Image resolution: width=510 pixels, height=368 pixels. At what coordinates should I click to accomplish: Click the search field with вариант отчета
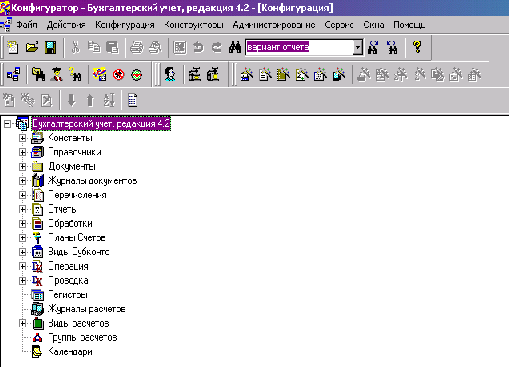click(x=299, y=47)
